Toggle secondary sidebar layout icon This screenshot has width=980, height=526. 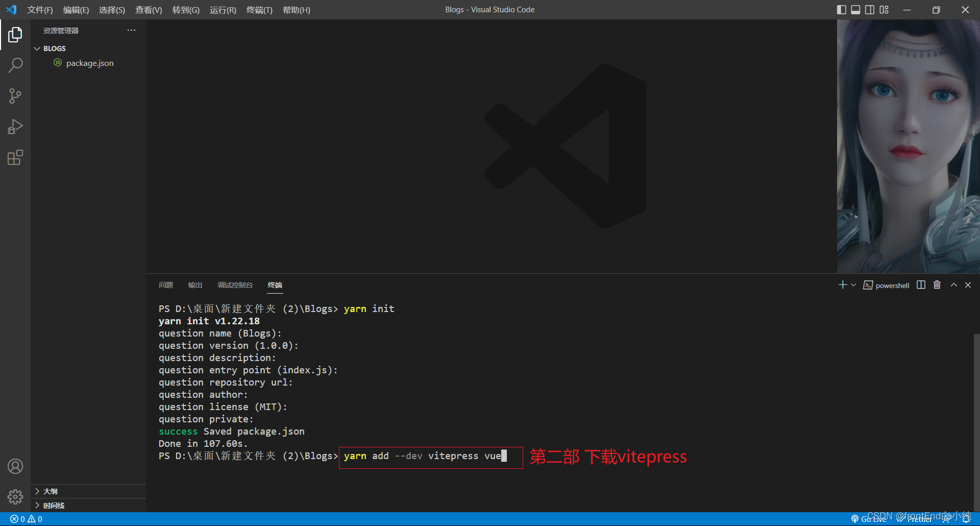[870, 10]
